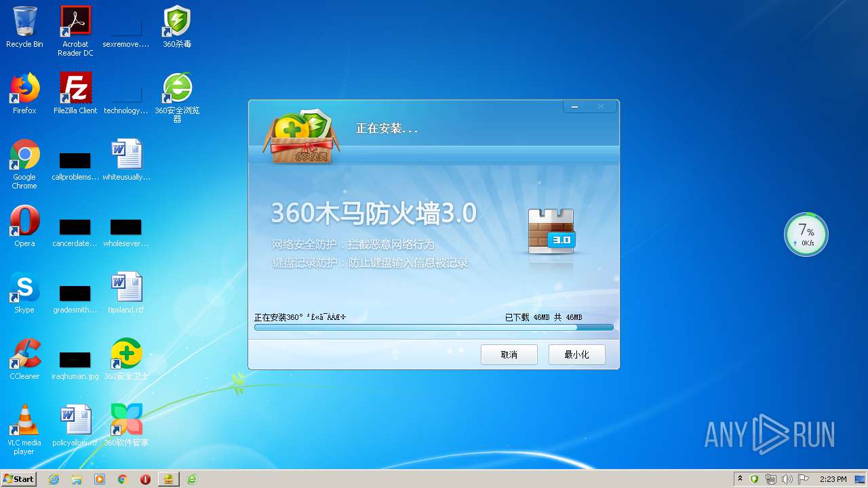Open Opera from the taskbar

(x=145, y=479)
